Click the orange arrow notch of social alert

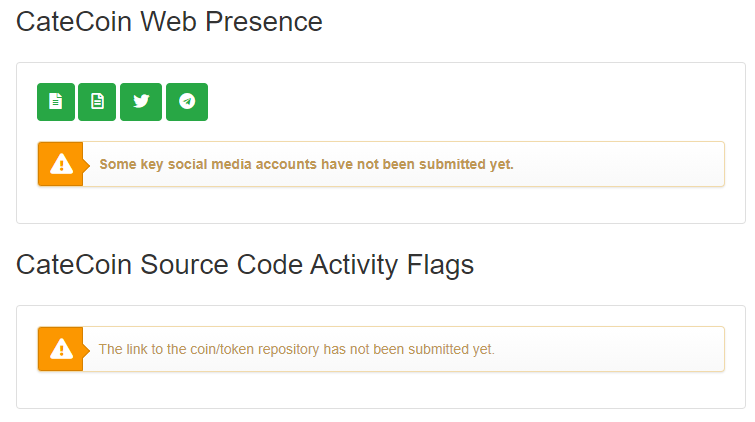pos(86,165)
